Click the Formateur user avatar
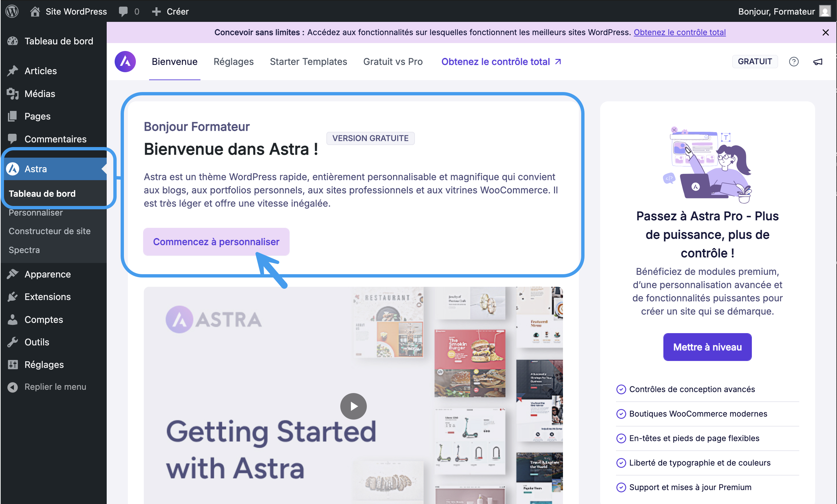 (x=825, y=11)
